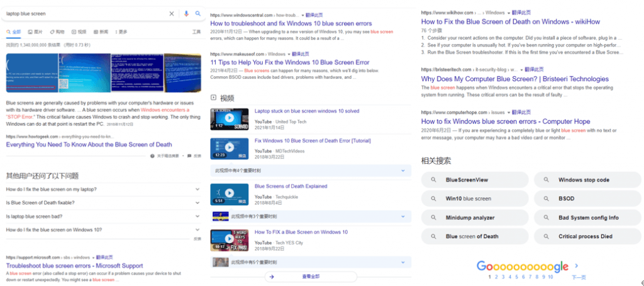Expand Is laptop blue screen bad
This screenshot has height=286, width=644.
click(x=103, y=216)
